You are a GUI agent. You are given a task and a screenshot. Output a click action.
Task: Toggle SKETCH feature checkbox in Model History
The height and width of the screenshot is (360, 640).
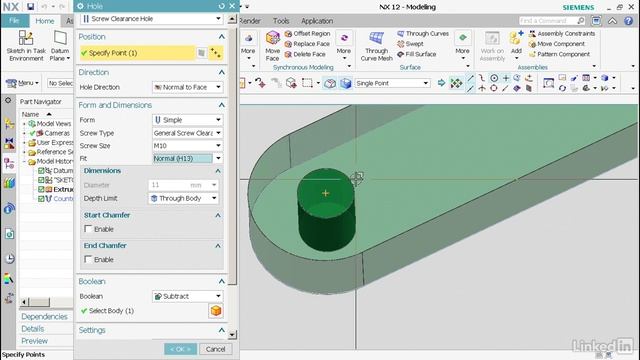[41, 180]
